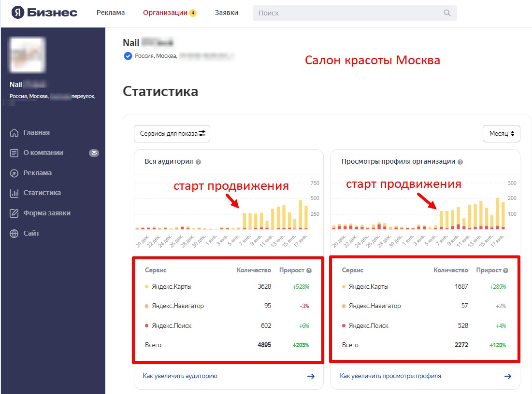Open Главная via the home icon
The width and height of the screenshot is (532, 394).
14,133
